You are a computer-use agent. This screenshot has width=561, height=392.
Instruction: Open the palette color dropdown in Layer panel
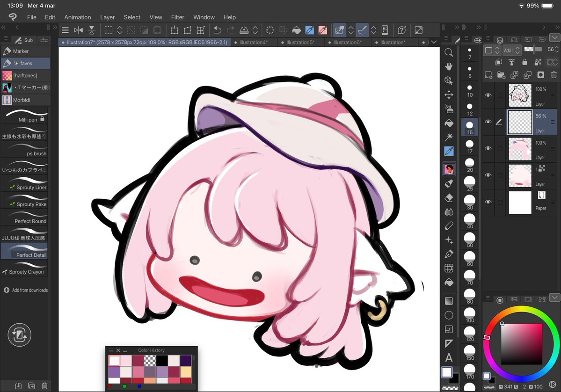[492, 50]
